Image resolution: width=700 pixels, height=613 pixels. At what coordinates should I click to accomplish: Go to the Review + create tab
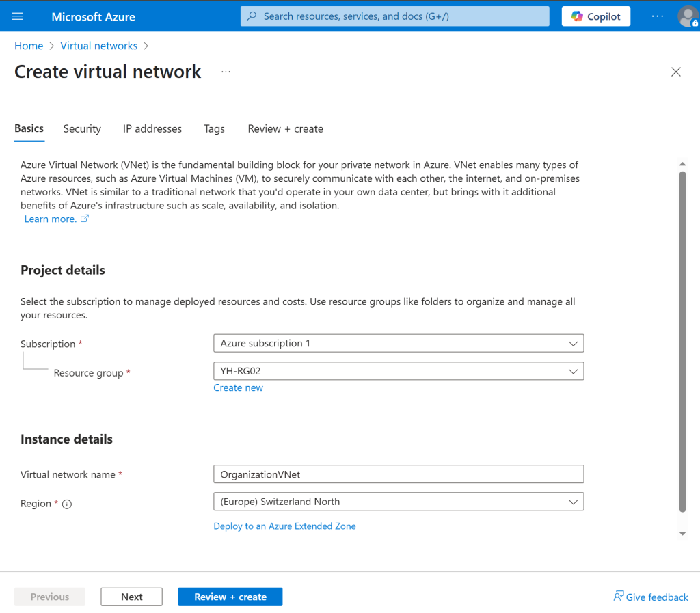coord(285,129)
